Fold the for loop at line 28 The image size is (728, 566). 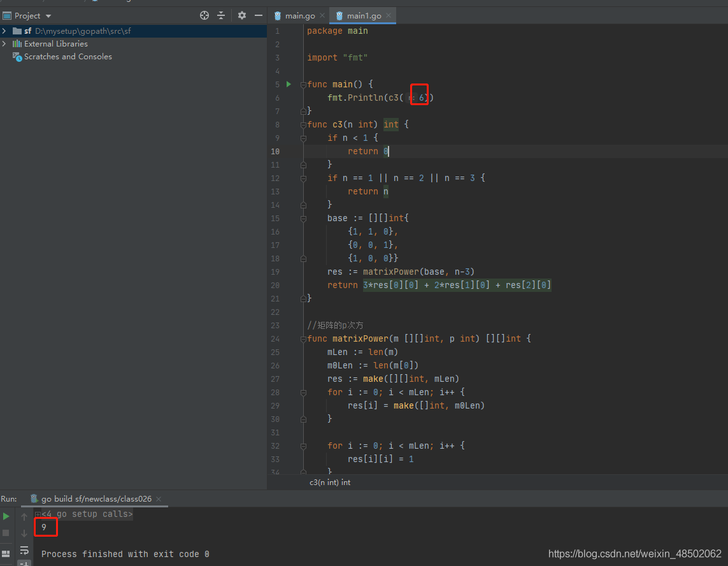[x=303, y=393]
